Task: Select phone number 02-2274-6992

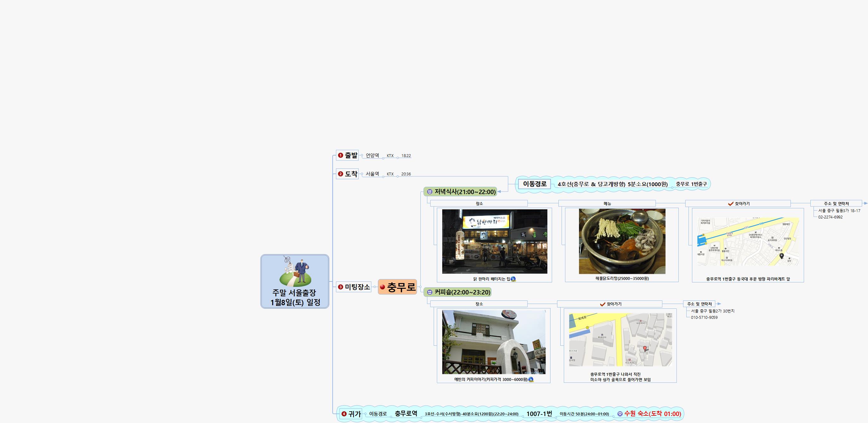Action: click(830, 217)
